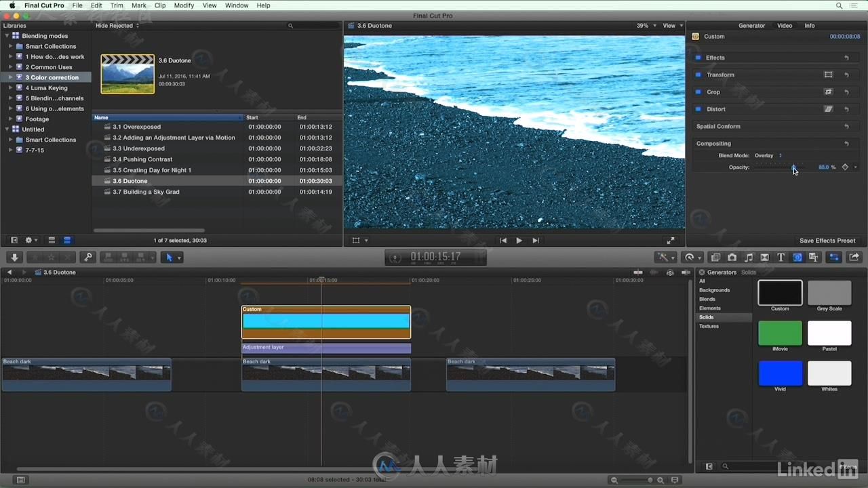Open the Apple menu
The width and height of the screenshot is (868, 488).
point(12,5)
